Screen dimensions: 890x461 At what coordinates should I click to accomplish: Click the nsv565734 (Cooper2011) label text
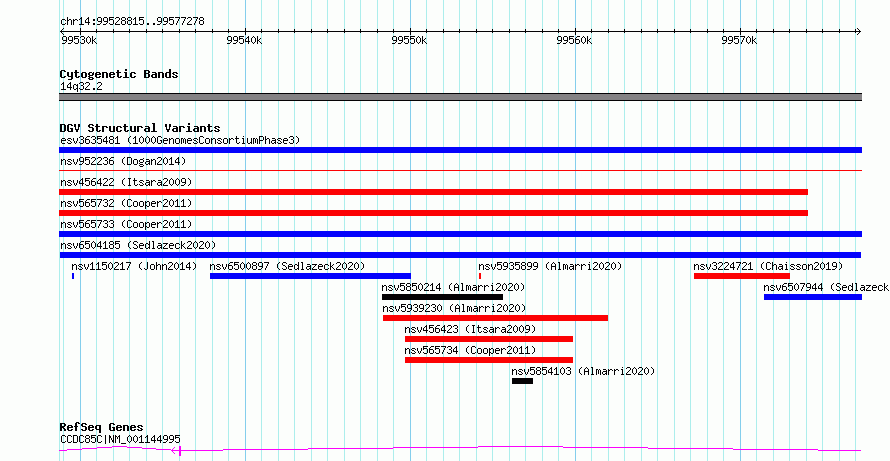tap(471, 350)
